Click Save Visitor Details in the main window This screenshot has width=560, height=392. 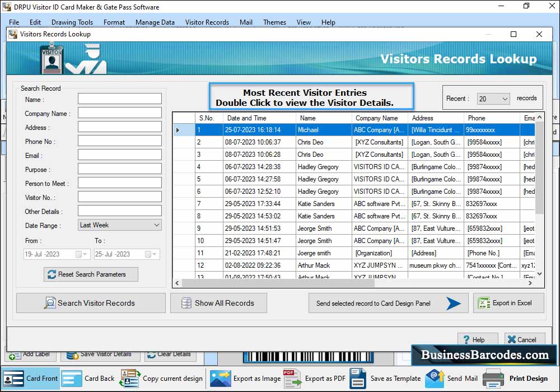point(100,355)
